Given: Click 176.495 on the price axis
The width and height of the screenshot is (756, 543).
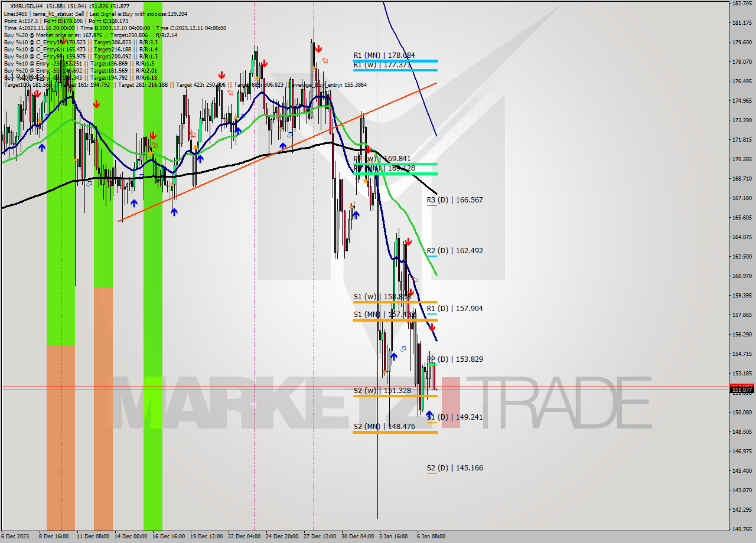Looking at the screenshot, I should [741, 81].
